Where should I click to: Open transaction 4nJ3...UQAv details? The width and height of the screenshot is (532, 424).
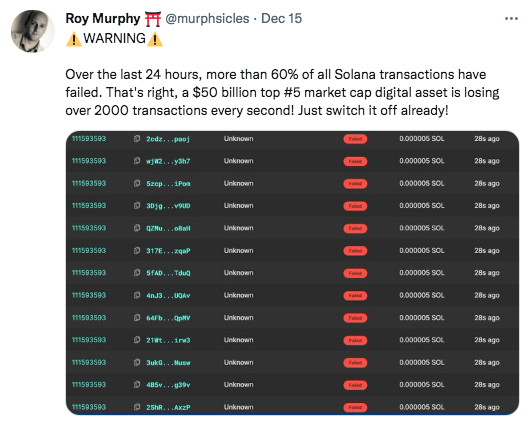click(x=168, y=295)
